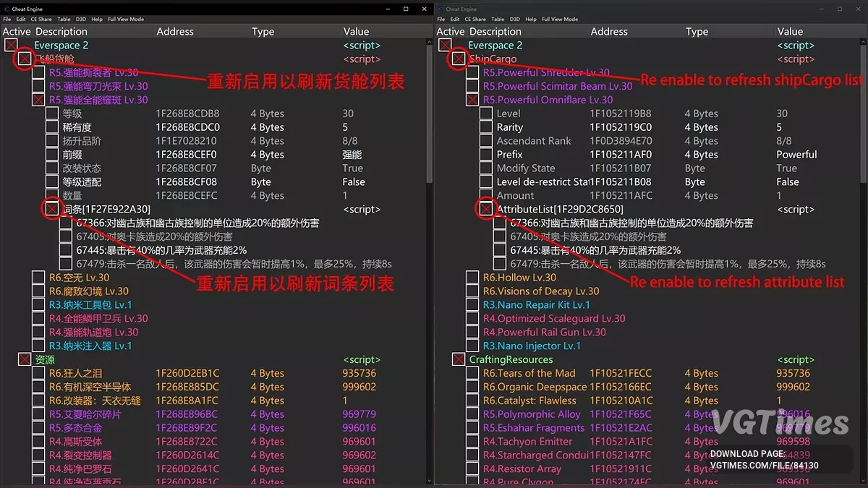This screenshot has height=488, width=868.
Task: Select R5.Powerful Shredder Lv.30 entry
Action: point(546,72)
